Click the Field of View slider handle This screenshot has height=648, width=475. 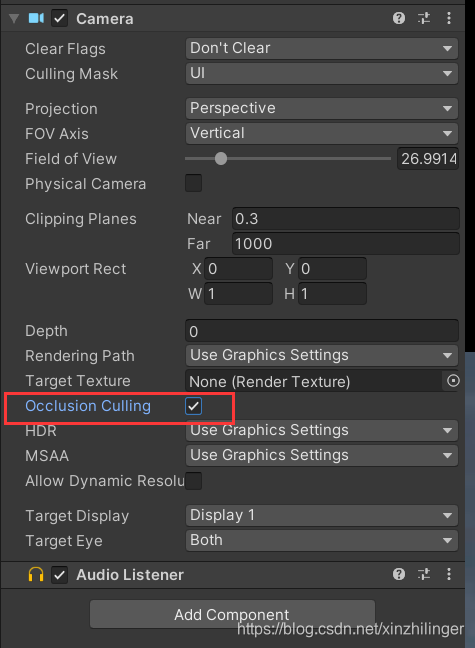click(221, 158)
